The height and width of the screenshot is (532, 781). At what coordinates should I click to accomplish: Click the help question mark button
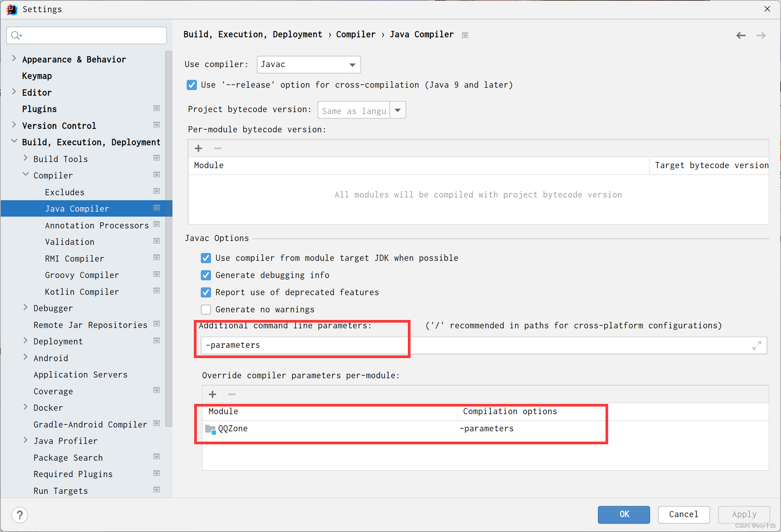point(20,515)
